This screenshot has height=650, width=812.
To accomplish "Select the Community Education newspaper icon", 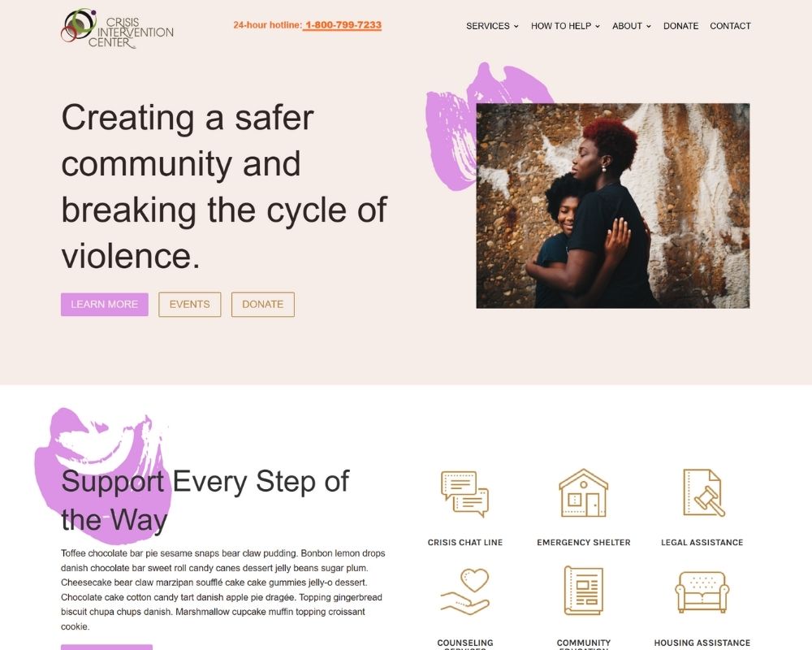I will [x=583, y=591].
